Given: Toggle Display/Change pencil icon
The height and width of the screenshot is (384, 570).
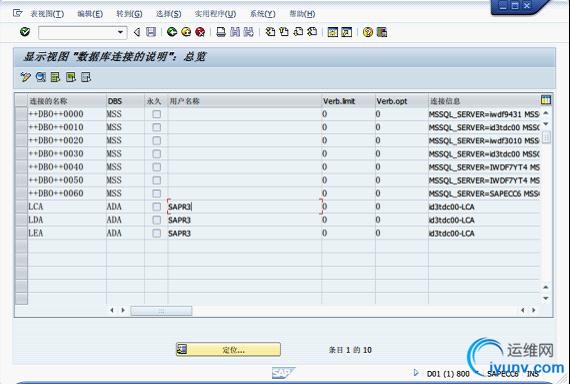Looking at the screenshot, I should [x=25, y=77].
